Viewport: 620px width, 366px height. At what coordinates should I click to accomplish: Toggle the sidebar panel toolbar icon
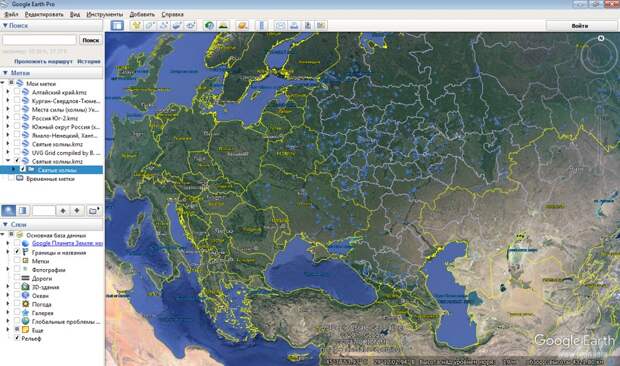(x=117, y=26)
